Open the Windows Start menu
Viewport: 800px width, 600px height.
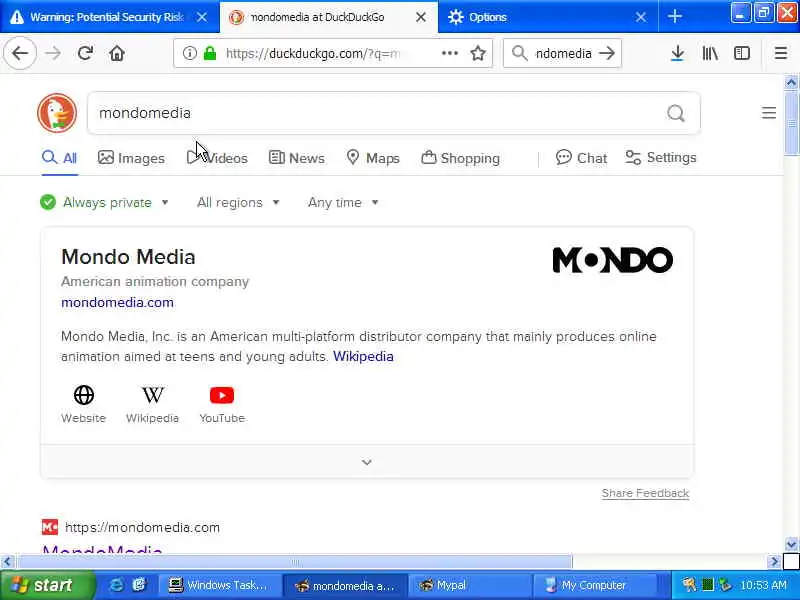click(47, 585)
